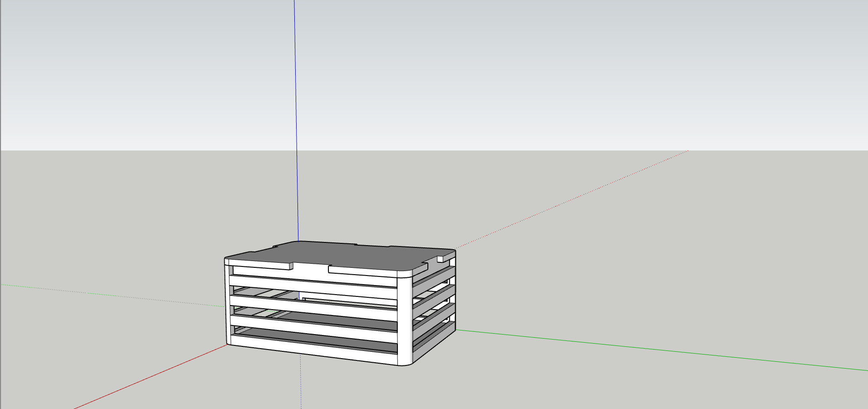The height and width of the screenshot is (409, 868).
Task: Select the solid blue vertical axis line
Action: (296, 120)
